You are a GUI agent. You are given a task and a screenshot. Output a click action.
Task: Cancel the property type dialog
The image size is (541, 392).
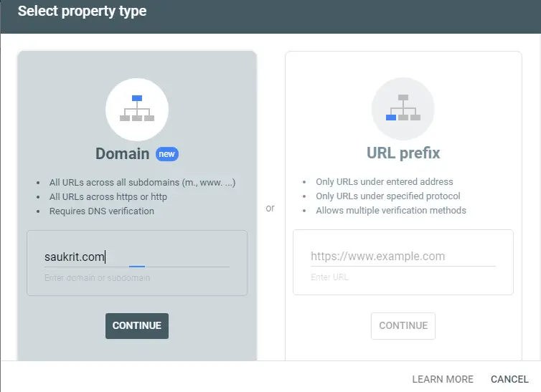509,379
